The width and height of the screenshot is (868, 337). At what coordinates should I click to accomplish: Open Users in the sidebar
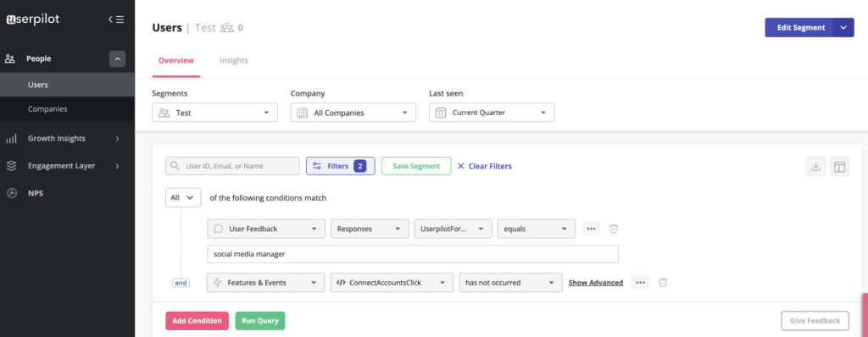click(x=67, y=85)
